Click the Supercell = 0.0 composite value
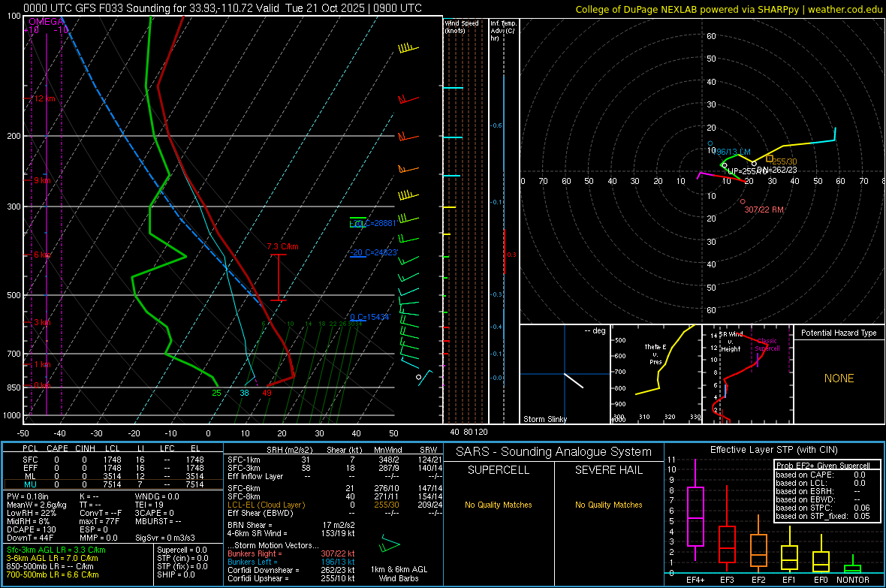886x588 pixels. (182, 550)
